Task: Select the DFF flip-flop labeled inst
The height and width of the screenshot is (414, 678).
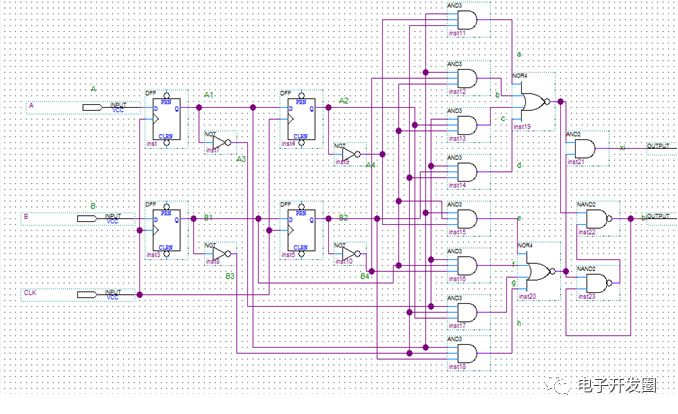Action: pyautogui.click(x=167, y=119)
